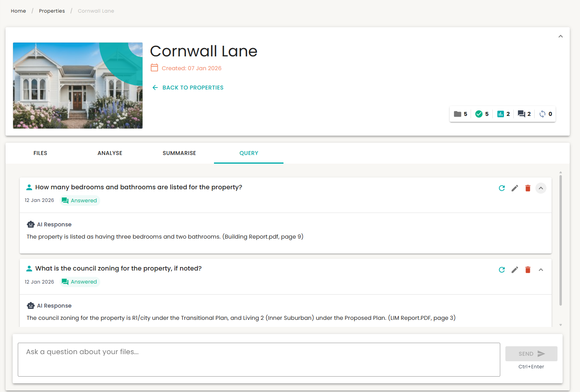Collapse the council zoning query card
Viewport: 580px width, 392px height.
(541, 270)
